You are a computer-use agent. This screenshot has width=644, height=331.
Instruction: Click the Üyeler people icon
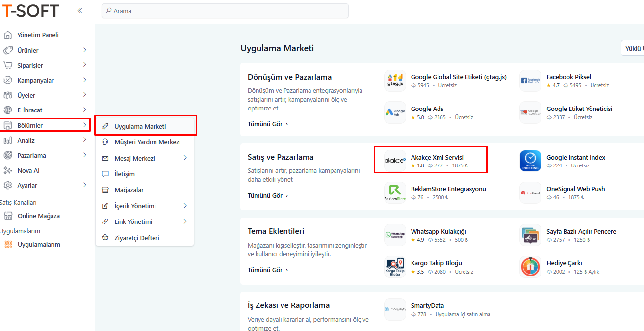pos(8,95)
